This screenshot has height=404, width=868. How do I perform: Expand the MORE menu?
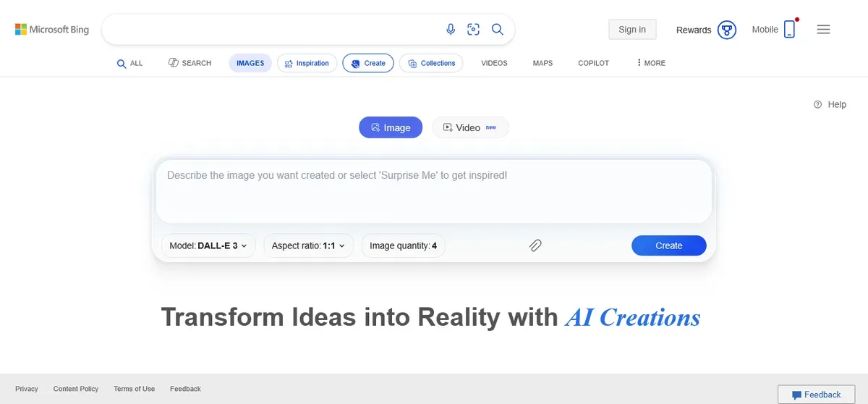click(651, 63)
